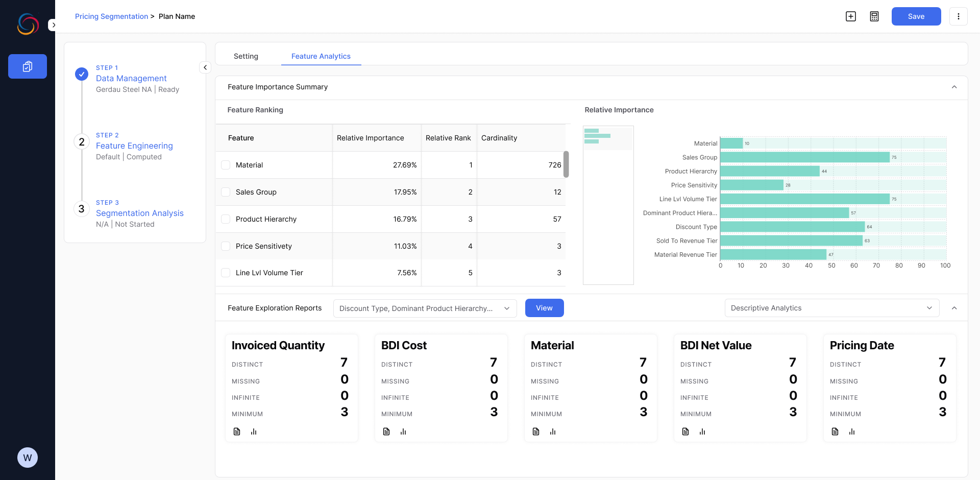Click the add plus icon in header
This screenshot has width=980, height=480.
coord(851,16)
